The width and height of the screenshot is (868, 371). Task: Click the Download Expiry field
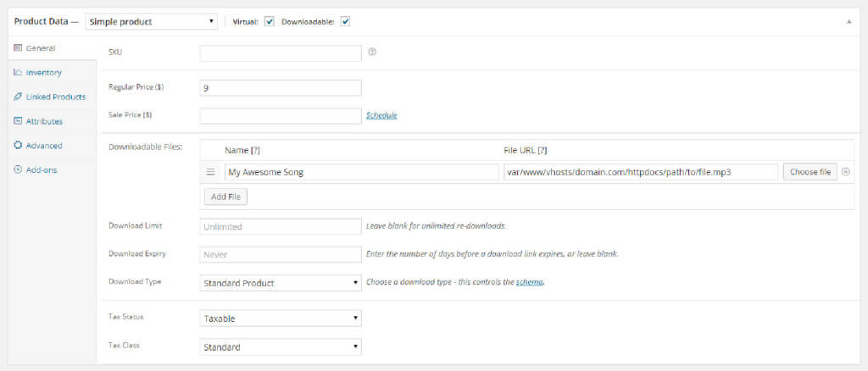280,255
